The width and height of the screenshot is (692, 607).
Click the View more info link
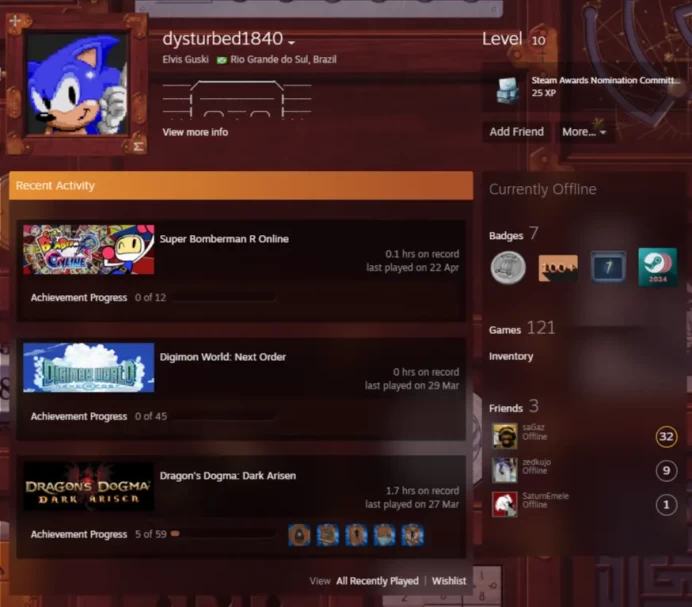(x=195, y=132)
